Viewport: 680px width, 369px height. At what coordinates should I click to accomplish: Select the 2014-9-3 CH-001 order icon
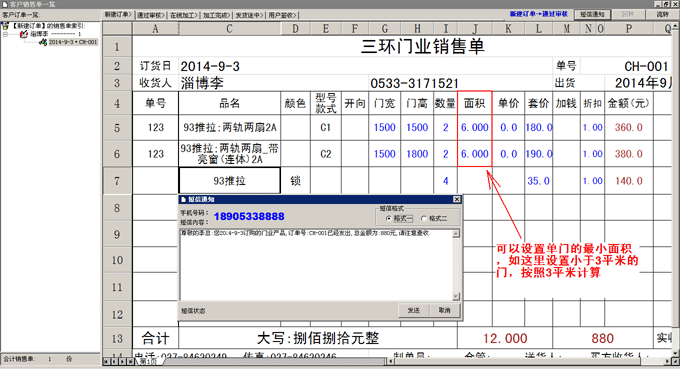click(43, 42)
